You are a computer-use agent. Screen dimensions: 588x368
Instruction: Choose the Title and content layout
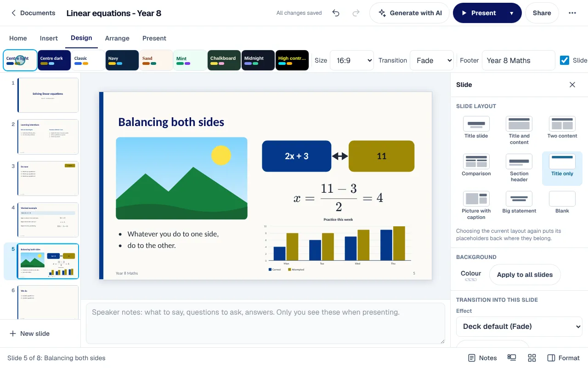[519, 131]
